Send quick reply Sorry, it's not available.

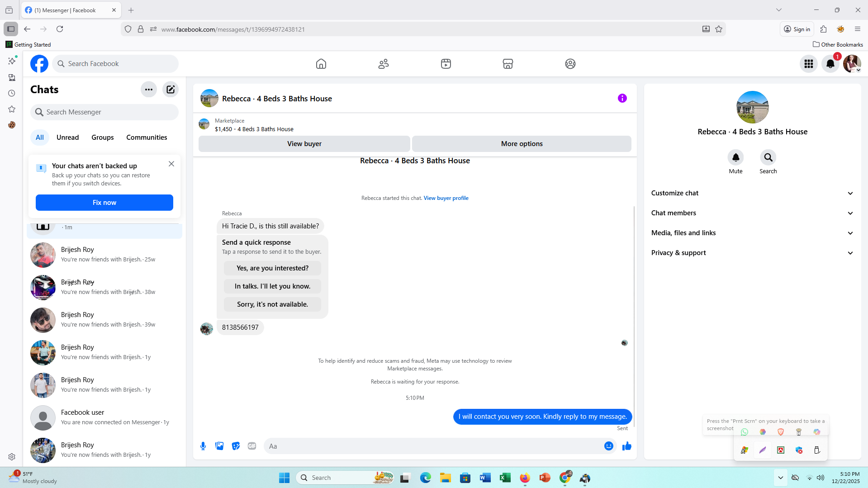273,304
